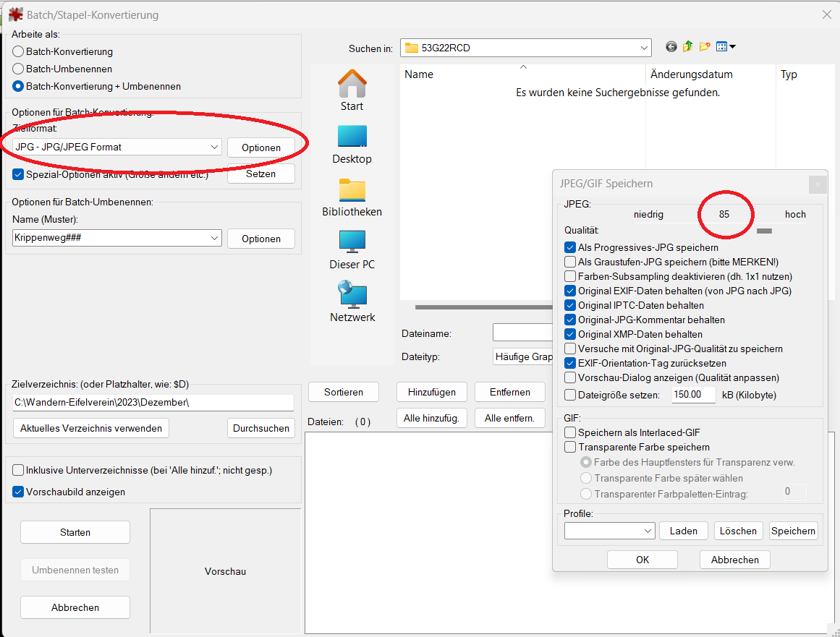Open the Name (Muster) Krippenweg### dropdown
The image size is (840, 637).
[x=214, y=238]
